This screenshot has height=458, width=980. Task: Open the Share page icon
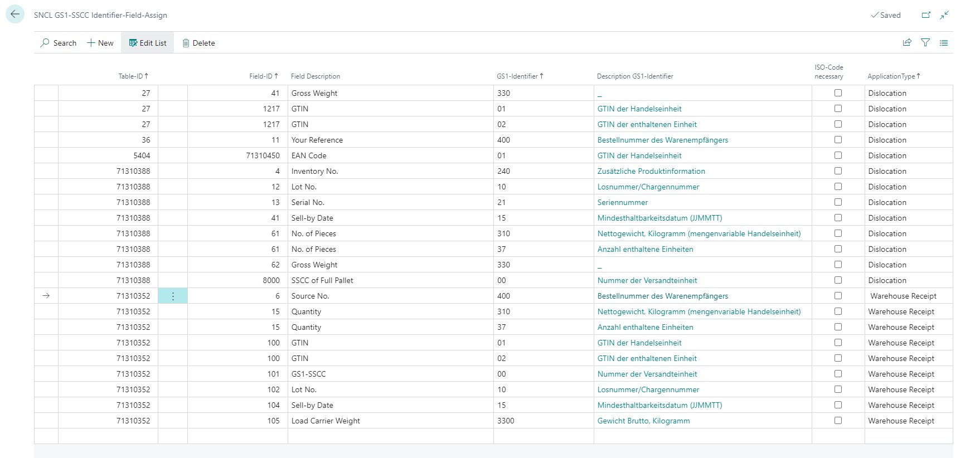coord(907,42)
